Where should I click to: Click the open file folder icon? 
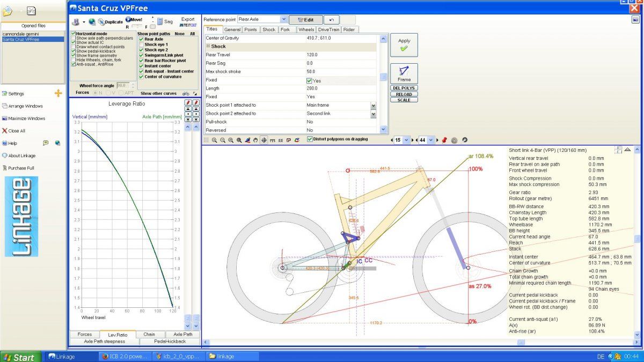point(8,11)
